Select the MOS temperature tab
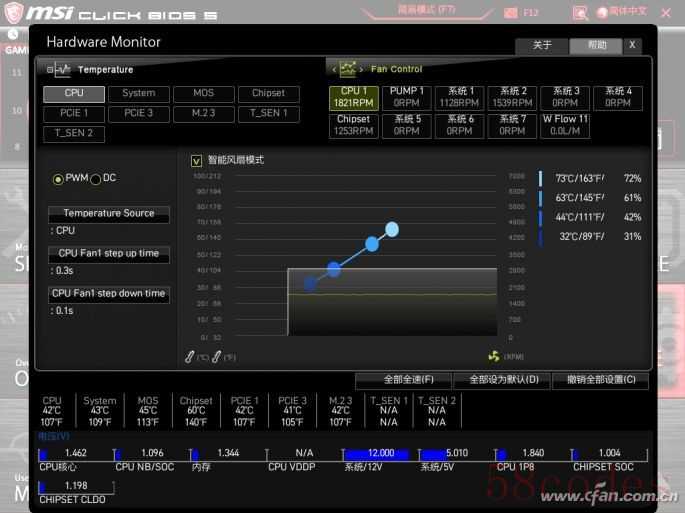The image size is (685, 513). pos(202,94)
